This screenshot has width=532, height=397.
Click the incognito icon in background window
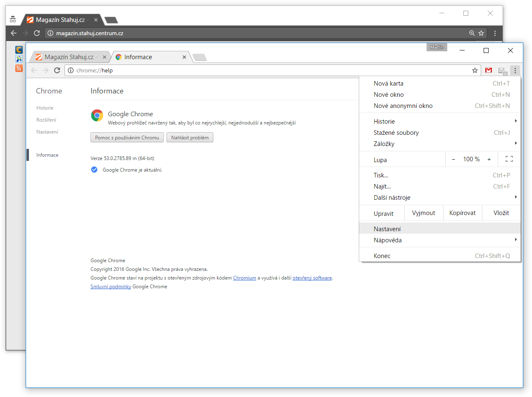pos(13,19)
